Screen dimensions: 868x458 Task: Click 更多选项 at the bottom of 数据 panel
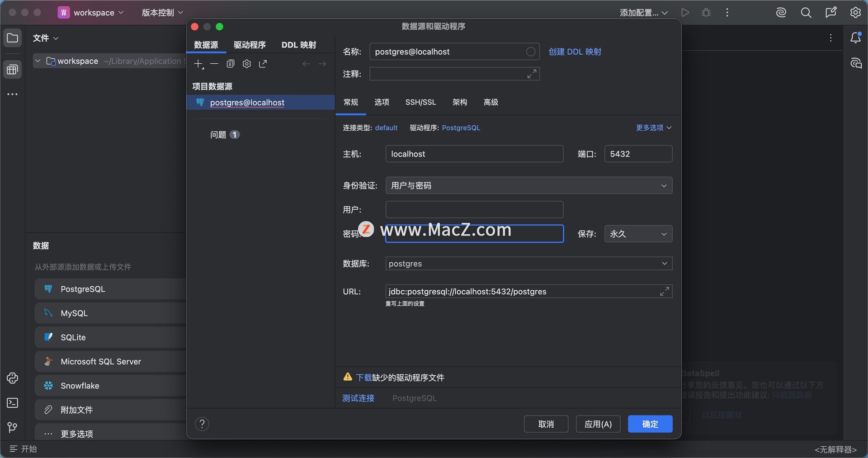coord(111,434)
